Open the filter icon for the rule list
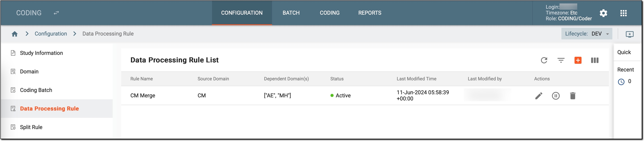Screen dimensions: 644x141 click(x=561, y=60)
